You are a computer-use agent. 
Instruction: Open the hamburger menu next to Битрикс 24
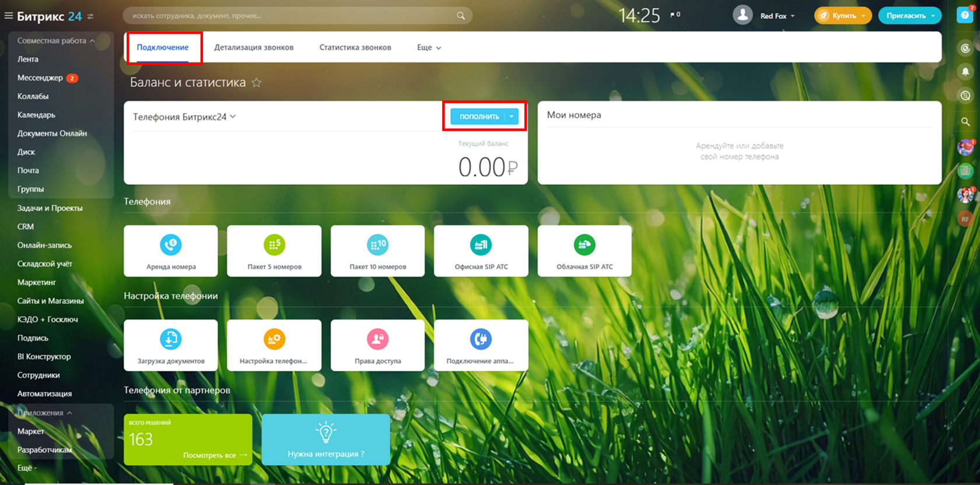(8, 16)
